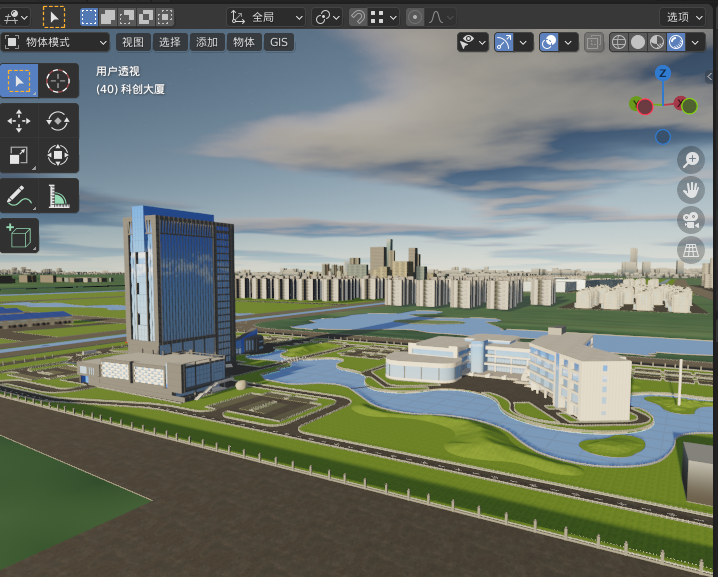Choose the Scale tool

pyautogui.click(x=19, y=155)
